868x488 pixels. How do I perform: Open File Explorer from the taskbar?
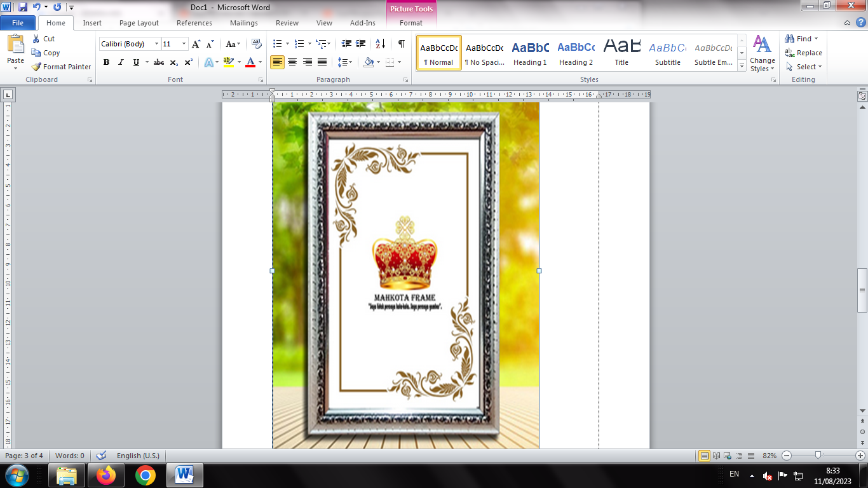pyautogui.click(x=67, y=475)
